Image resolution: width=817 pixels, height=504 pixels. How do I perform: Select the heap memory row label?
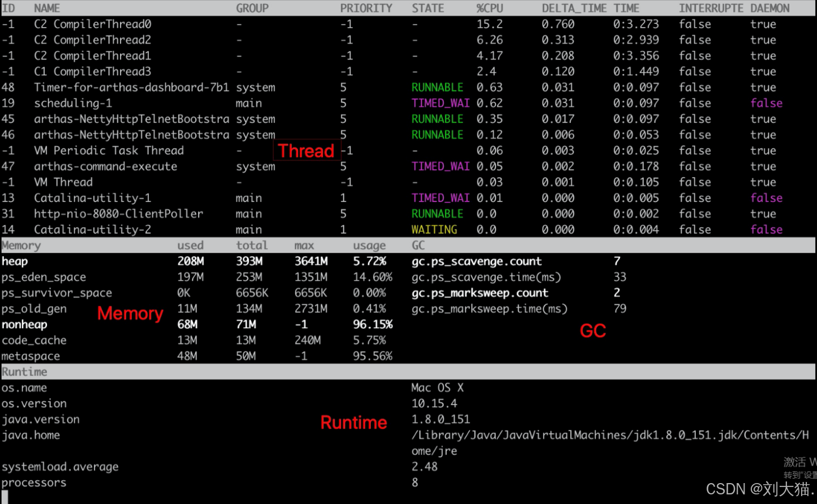15,261
